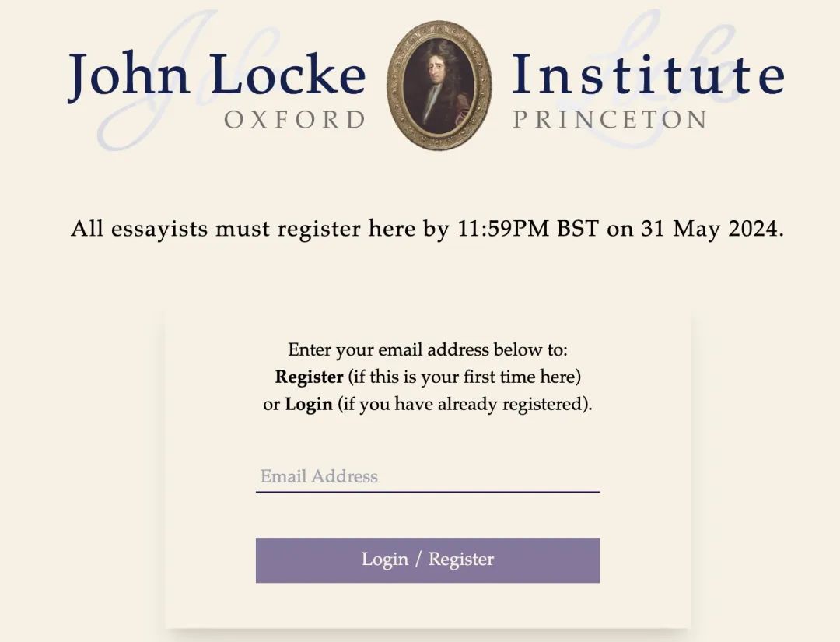Click the "John Locke" logo text
The image size is (840, 642).
(x=217, y=75)
